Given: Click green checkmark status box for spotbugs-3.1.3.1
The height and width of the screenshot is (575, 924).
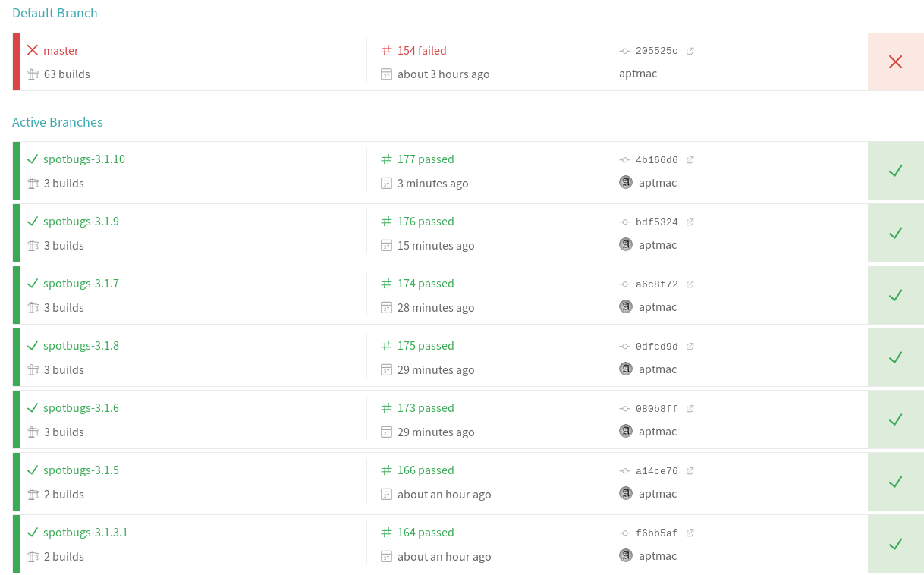Looking at the screenshot, I should (895, 544).
